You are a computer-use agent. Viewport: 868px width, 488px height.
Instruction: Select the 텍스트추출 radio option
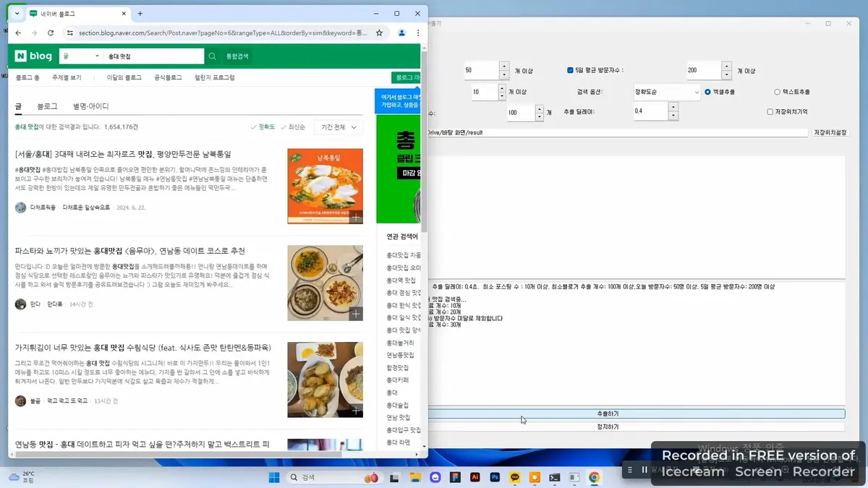pos(778,92)
